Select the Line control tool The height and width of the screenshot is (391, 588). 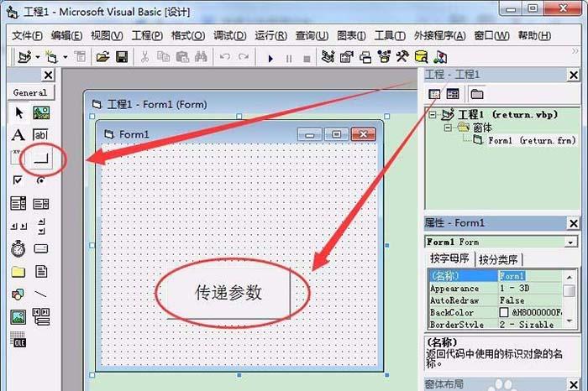click(40, 295)
